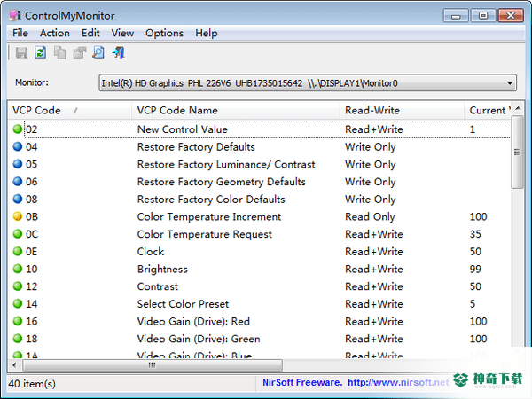Select Restore Factory Color Defaults row
This screenshot has height=399, width=532.
point(260,199)
